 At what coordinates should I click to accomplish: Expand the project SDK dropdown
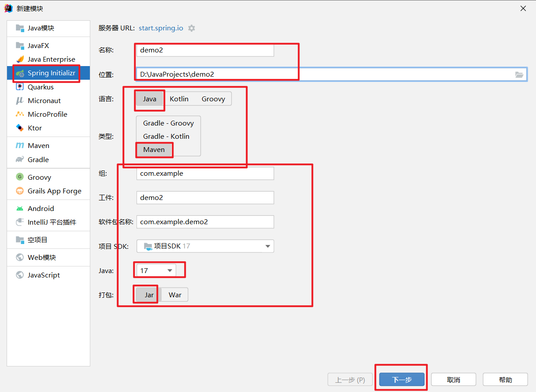267,246
